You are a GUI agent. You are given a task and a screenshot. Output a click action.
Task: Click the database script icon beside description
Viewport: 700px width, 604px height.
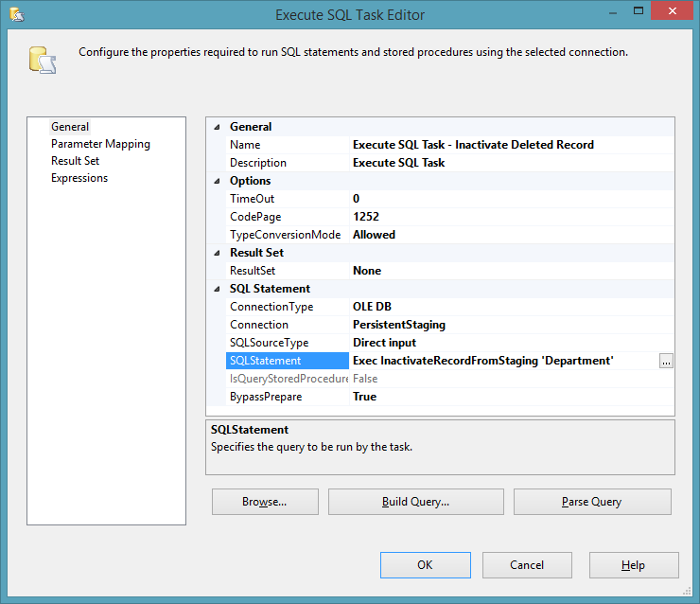(x=43, y=60)
